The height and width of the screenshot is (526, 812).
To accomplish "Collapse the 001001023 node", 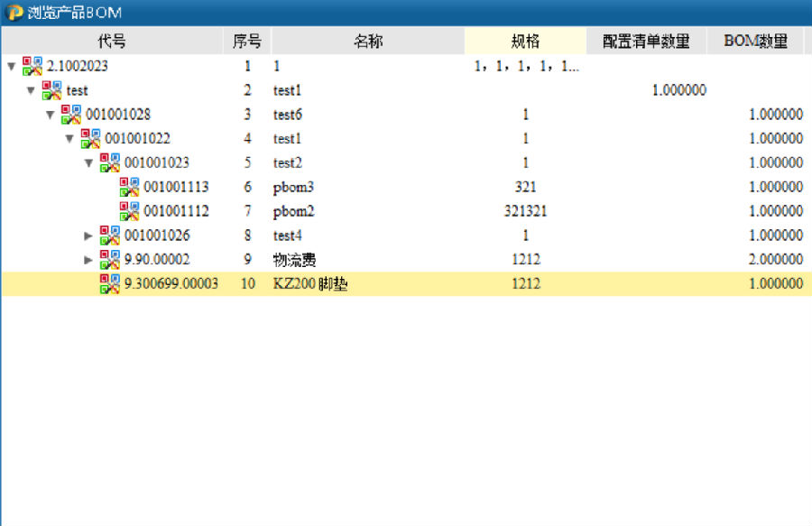I will tap(89, 162).
